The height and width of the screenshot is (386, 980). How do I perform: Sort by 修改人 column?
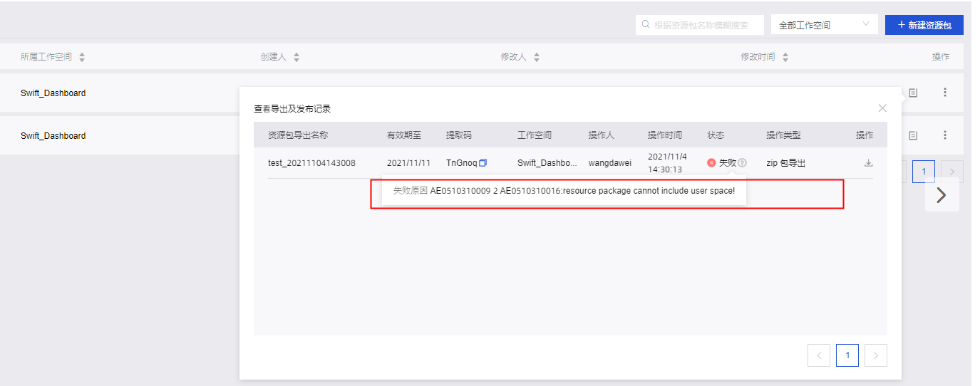click(x=537, y=57)
